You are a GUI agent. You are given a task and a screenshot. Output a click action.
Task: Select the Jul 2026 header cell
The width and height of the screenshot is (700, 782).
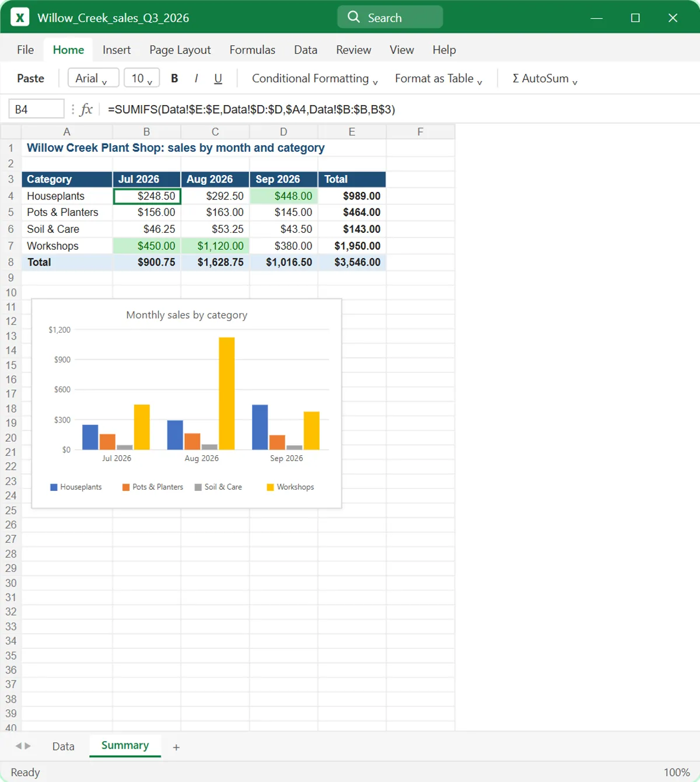147,179
